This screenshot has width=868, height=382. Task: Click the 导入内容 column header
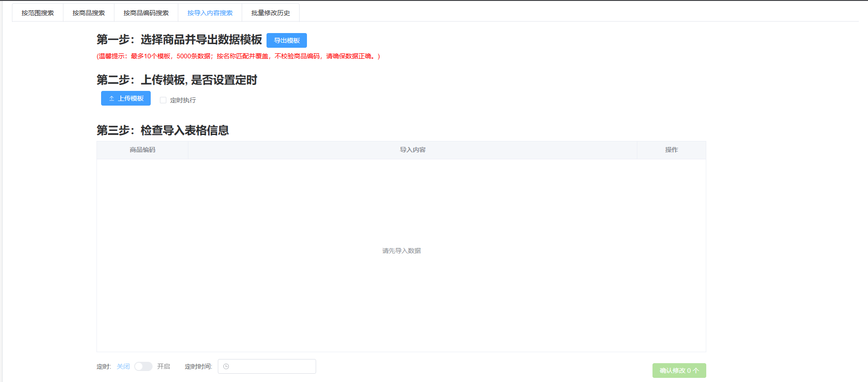(413, 150)
